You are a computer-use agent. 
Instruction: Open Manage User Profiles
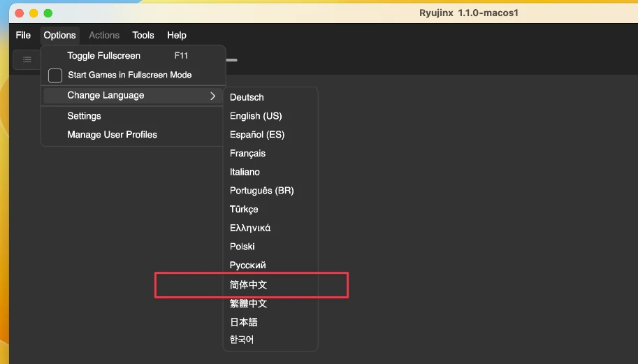[x=133, y=135]
